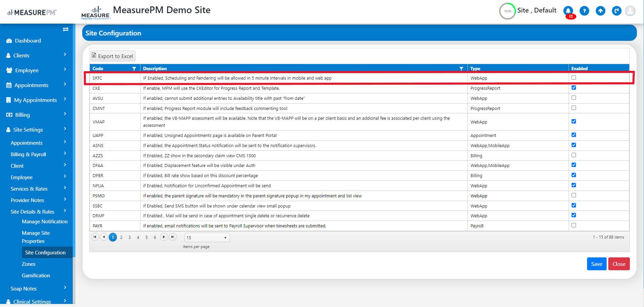Click the upload arrow icon in header

click(x=601, y=11)
